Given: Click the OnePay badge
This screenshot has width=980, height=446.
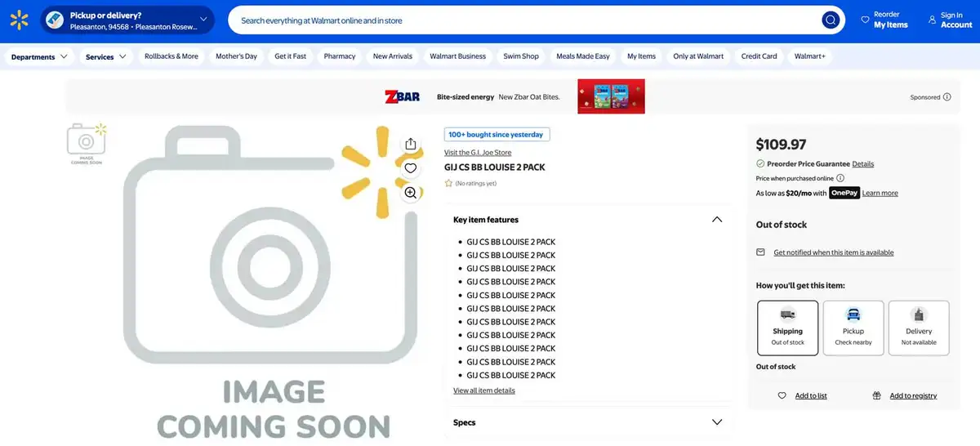Looking at the screenshot, I should [844, 193].
